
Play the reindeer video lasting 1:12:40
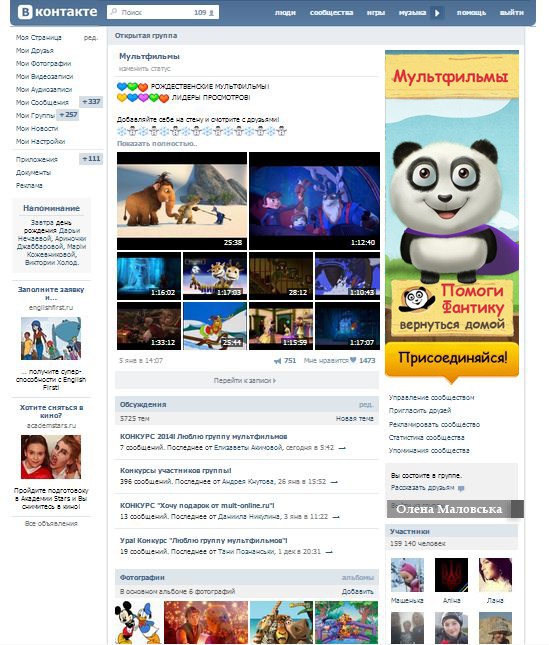click(314, 201)
